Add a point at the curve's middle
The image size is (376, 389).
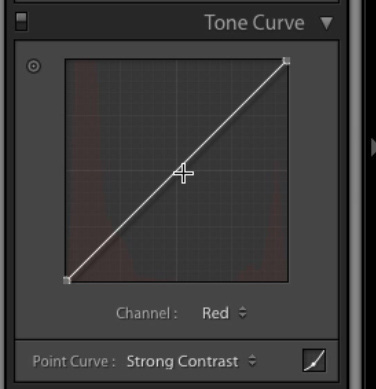[177, 170]
